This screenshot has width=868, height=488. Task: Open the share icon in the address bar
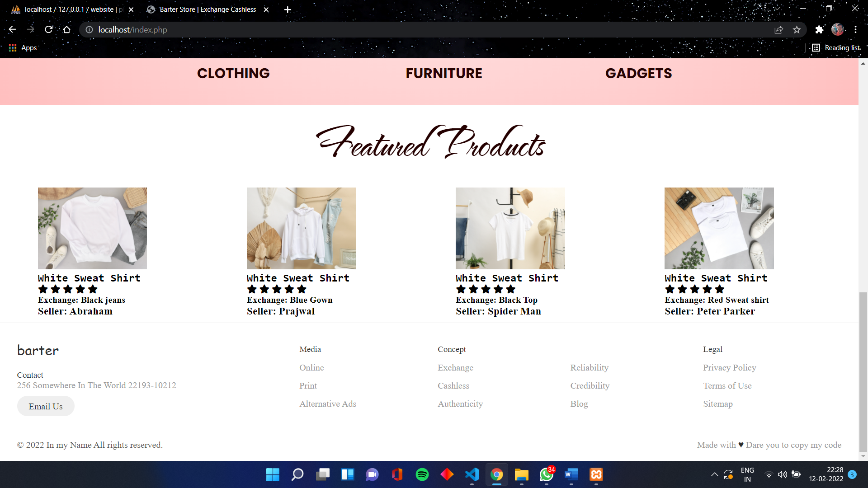coord(779,30)
